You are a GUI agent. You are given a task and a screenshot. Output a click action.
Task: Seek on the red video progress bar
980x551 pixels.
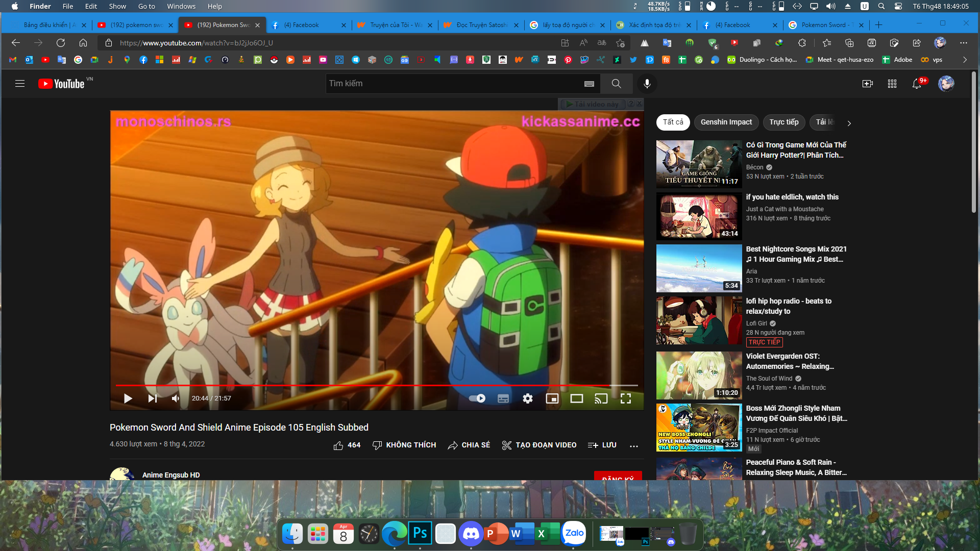[x=377, y=385]
